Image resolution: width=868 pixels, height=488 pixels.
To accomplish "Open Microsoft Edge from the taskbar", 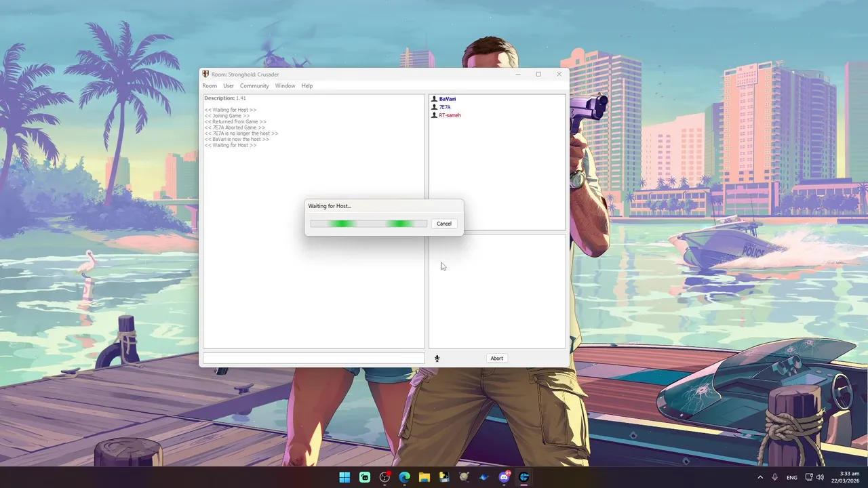I will tap(404, 477).
